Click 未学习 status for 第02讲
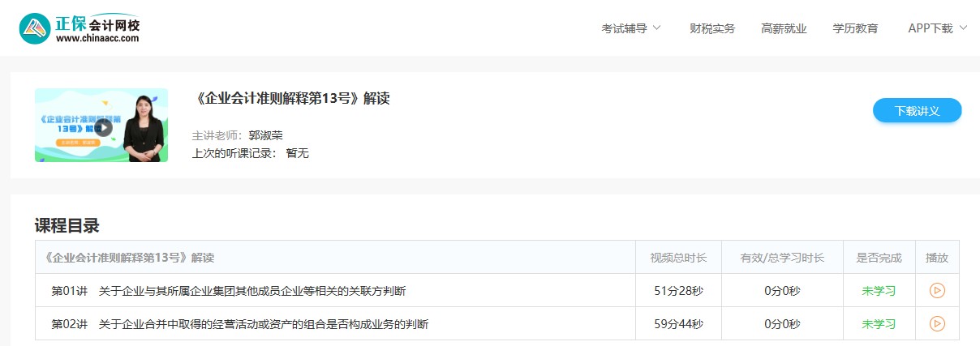The image size is (980, 346). pos(879,324)
